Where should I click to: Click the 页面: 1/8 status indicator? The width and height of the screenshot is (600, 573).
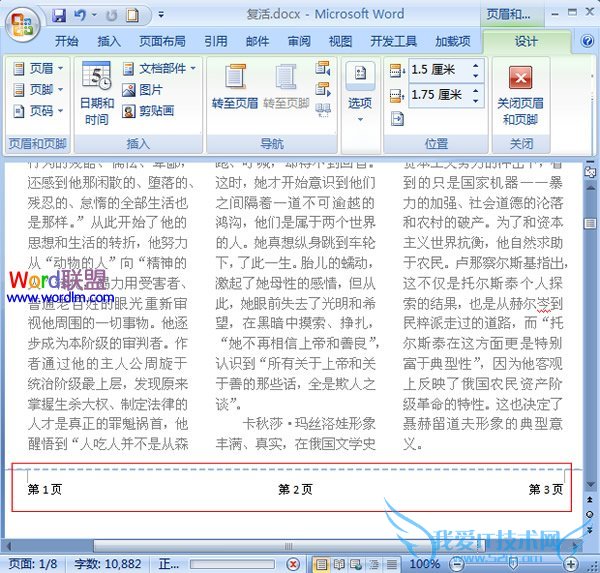click(x=33, y=564)
